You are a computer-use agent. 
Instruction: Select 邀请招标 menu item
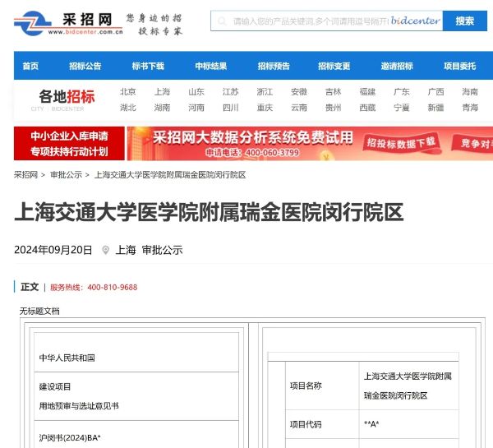coord(397,67)
